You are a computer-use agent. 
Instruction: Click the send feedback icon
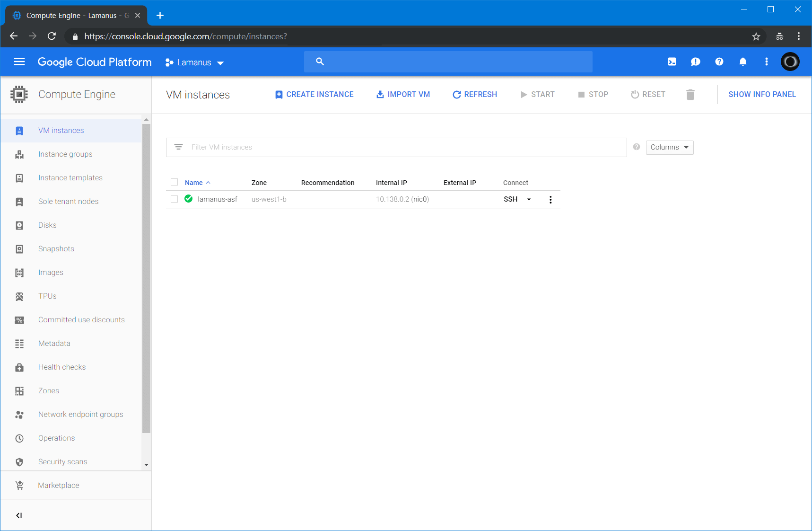click(695, 62)
